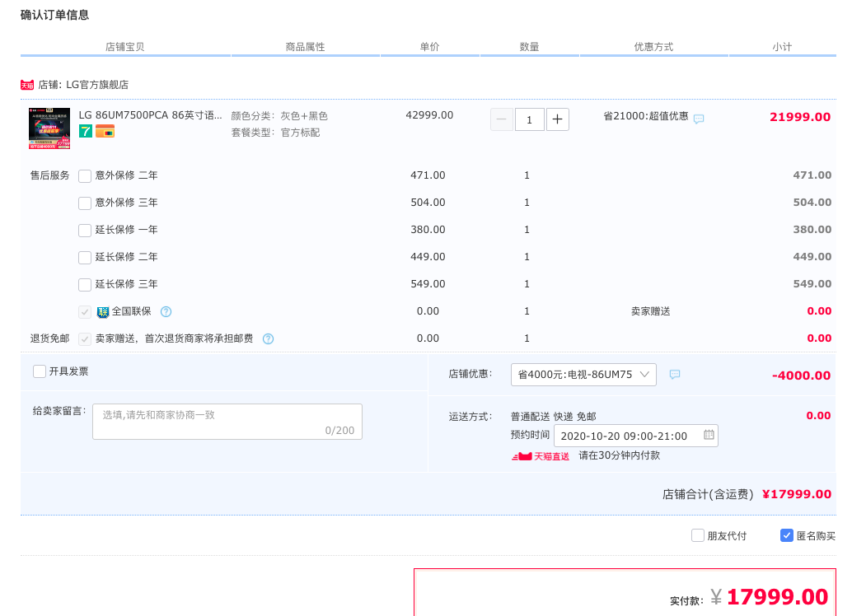Click the -4000.00 shop discount amount
The height and width of the screenshot is (616, 852).
pyautogui.click(x=802, y=376)
